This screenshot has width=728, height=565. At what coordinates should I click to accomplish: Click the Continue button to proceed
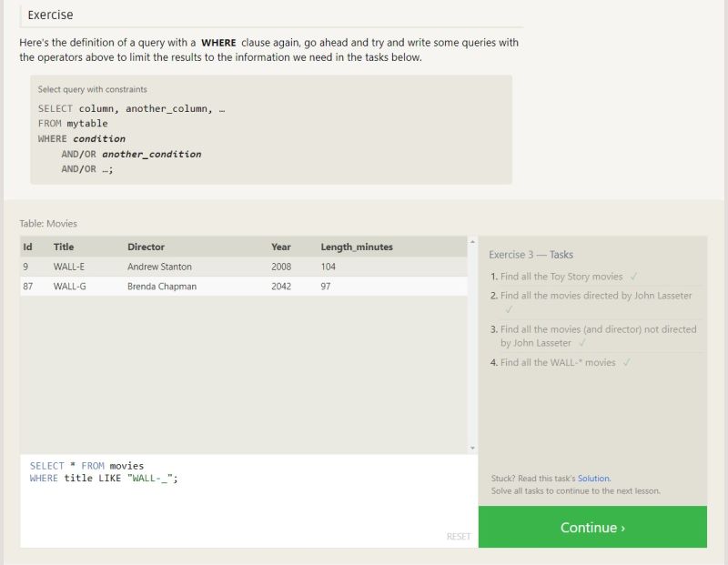[591, 527]
